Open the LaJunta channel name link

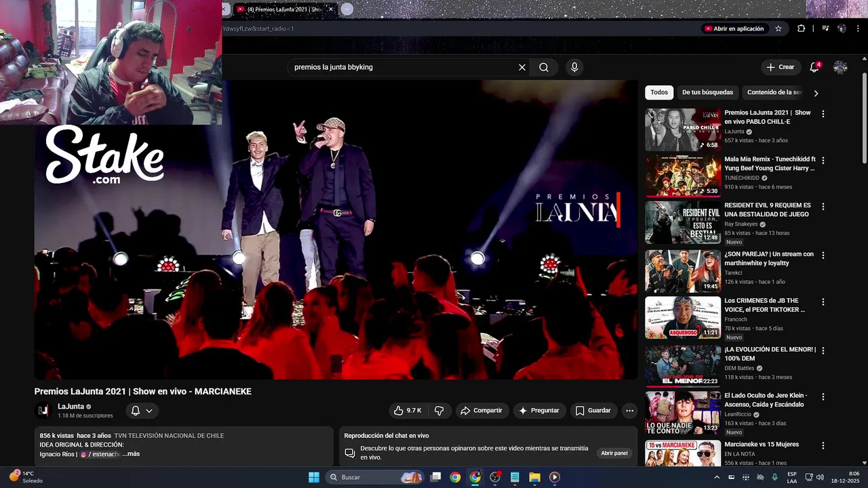pos(71,407)
